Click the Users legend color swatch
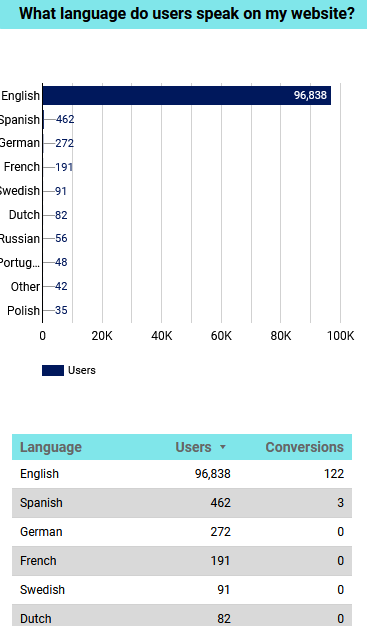This screenshot has width=367, height=630. 53,370
